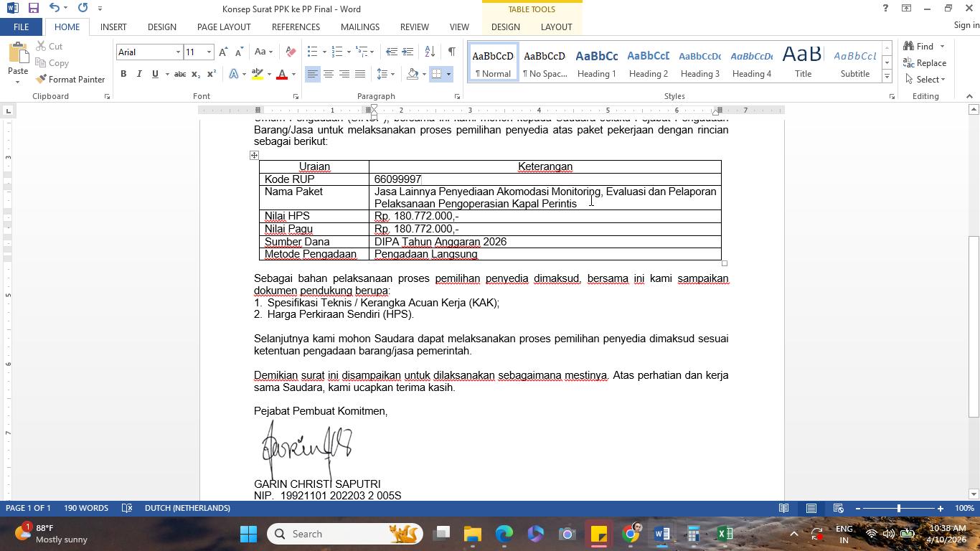Open File Explorer from taskbar
The height and width of the screenshot is (551, 980).
point(473,534)
